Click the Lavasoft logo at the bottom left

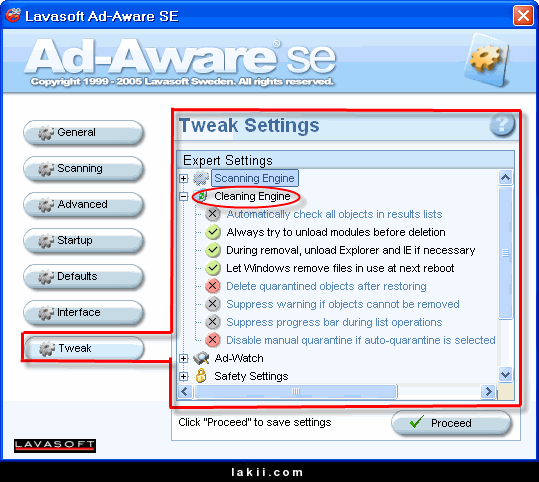point(55,446)
